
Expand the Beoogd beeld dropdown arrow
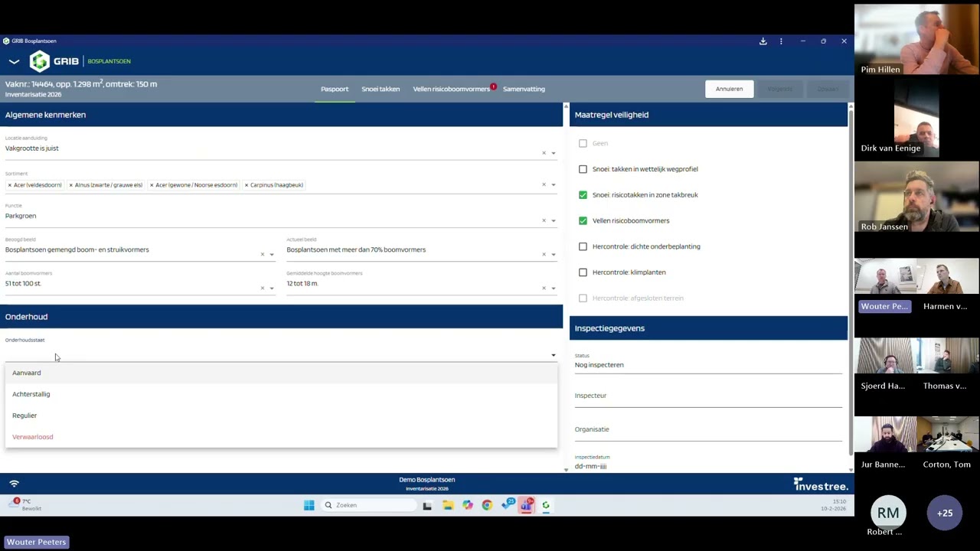[272, 254]
